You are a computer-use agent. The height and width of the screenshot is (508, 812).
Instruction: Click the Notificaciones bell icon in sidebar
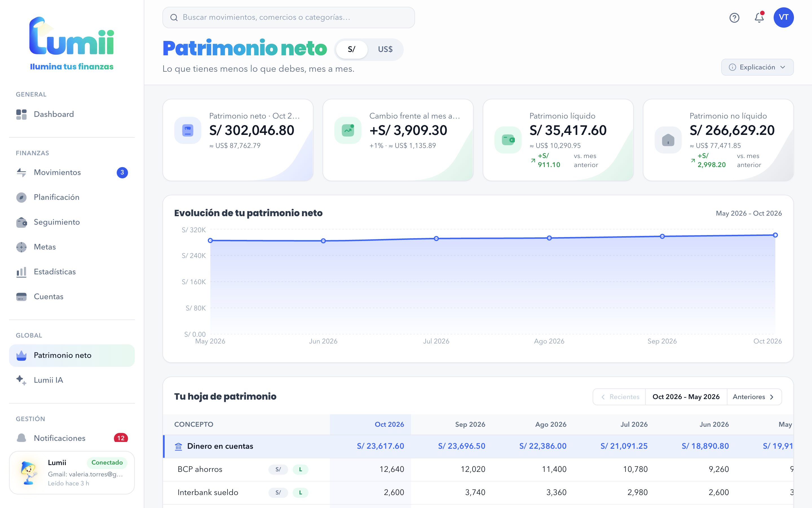pos(21,438)
